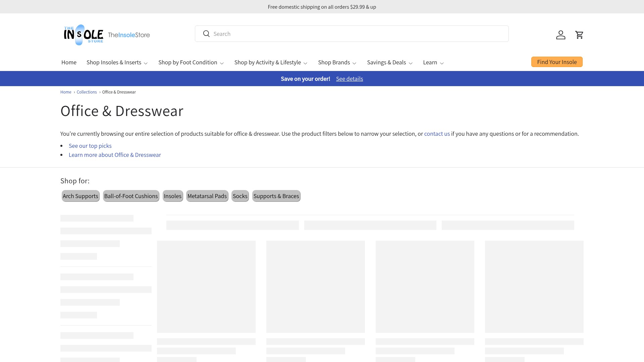
Task: Select Arch Supports filter chip
Action: pos(80,196)
